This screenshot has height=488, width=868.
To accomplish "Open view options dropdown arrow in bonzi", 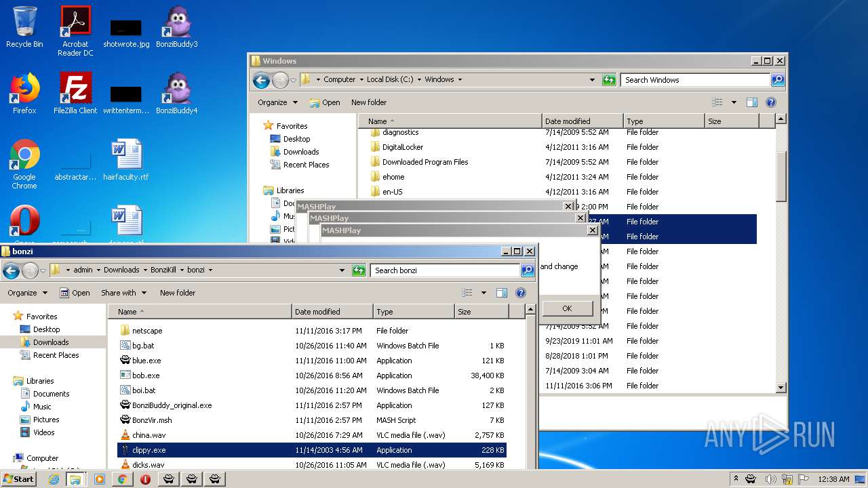I will click(484, 293).
